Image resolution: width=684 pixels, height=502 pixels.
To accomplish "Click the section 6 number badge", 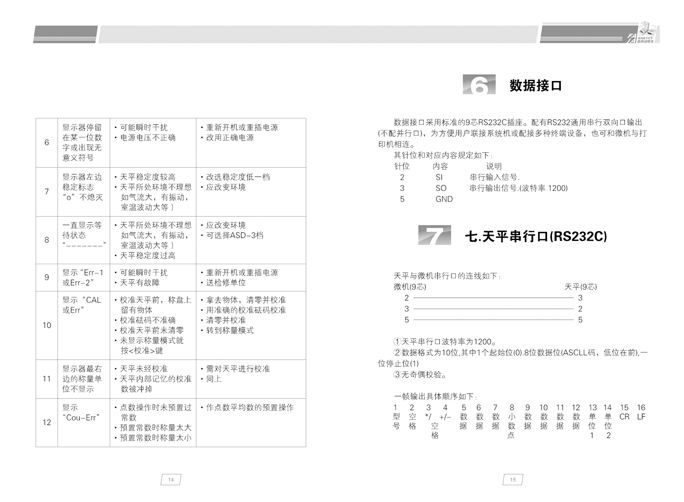I will tap(478, 86).
